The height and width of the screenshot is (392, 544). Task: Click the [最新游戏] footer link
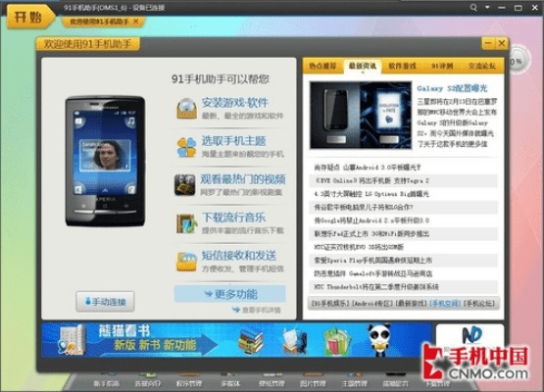pos(412,303)
